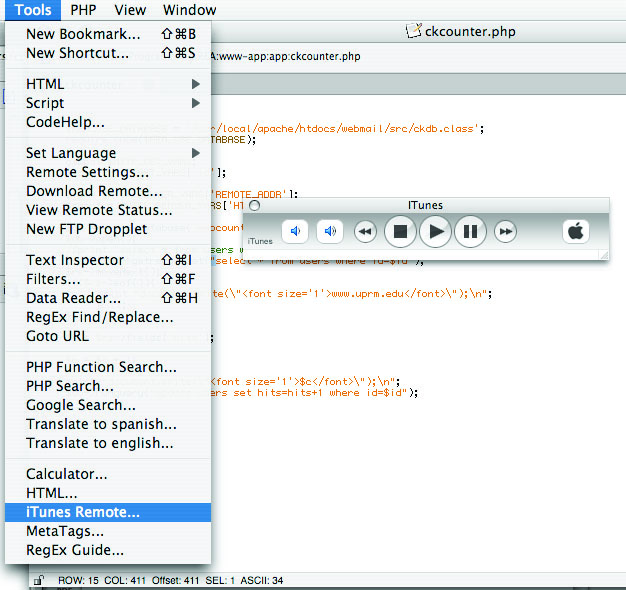Open the Window menu

[190, 10]
